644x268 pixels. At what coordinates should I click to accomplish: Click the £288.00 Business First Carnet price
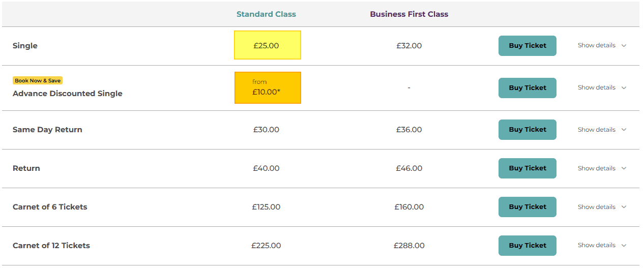click(x=409, y=246)
